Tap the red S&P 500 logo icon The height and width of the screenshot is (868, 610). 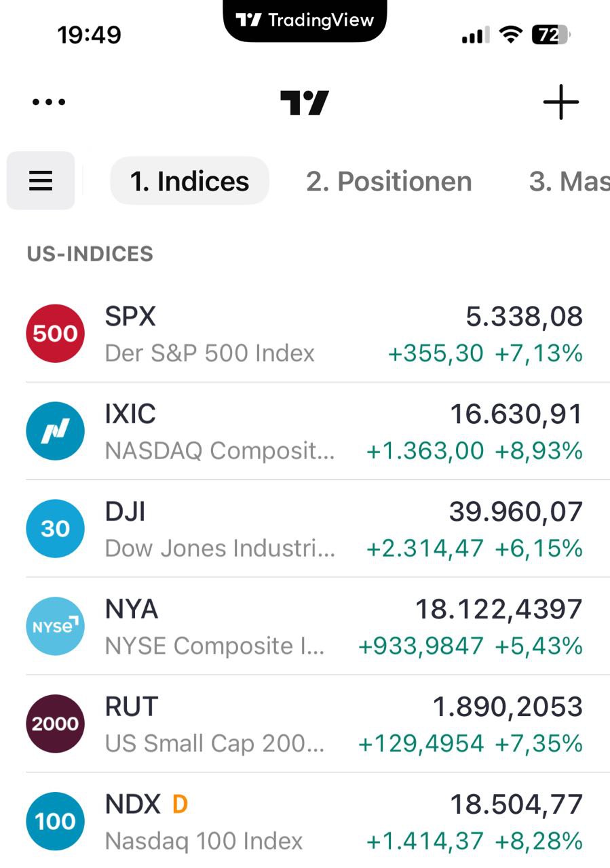coord(55,334)
